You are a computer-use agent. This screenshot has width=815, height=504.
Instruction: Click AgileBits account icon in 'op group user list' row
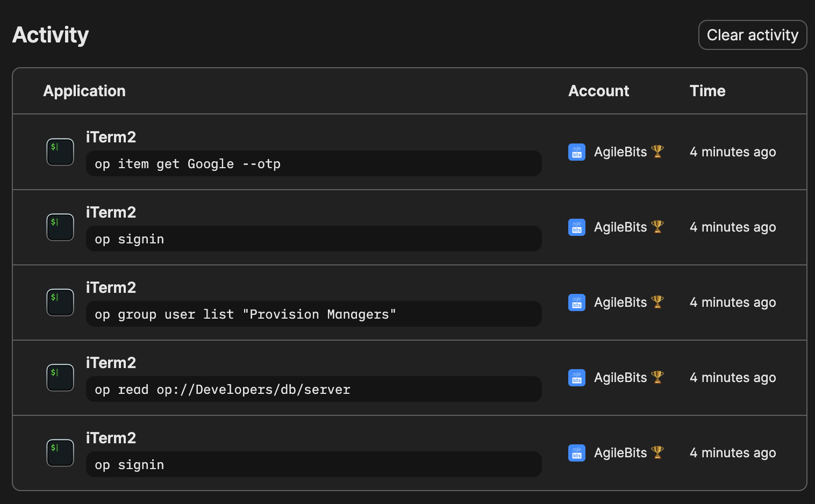577,303
